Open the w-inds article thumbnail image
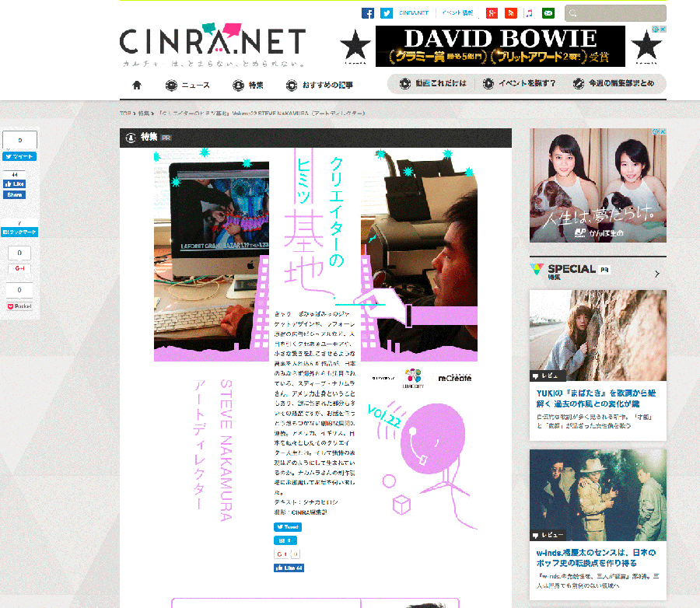This screenshot has height=608, width=700. click(598, 495)
